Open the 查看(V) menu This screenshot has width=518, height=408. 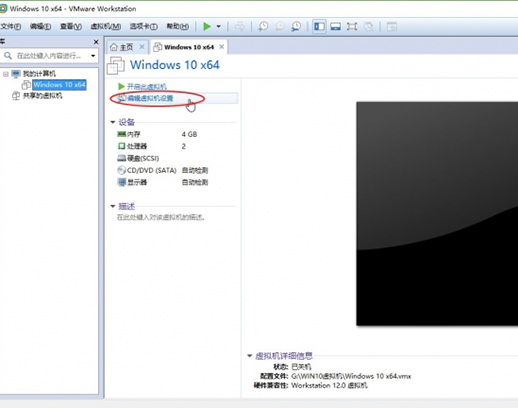pyautogui.click(x=71, y=26)
